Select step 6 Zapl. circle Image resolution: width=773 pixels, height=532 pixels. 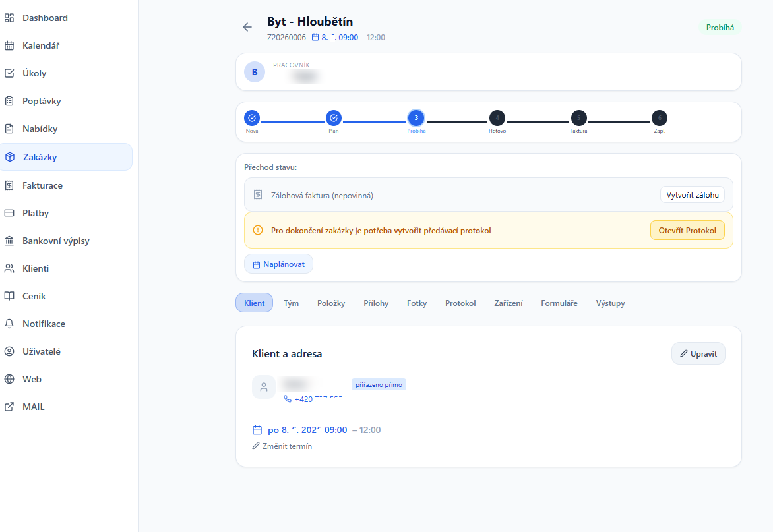(x=660, y=118)
